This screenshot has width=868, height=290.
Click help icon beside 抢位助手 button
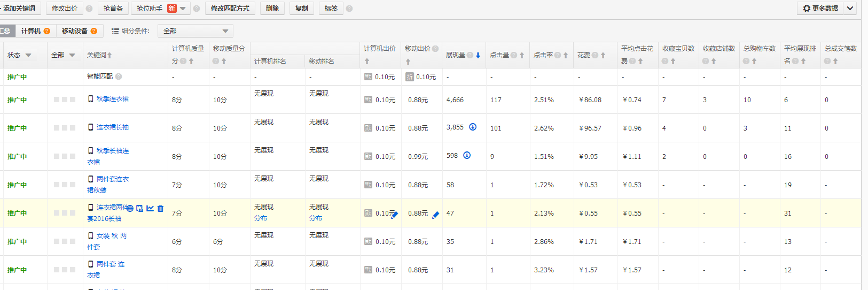click(197, 9)
